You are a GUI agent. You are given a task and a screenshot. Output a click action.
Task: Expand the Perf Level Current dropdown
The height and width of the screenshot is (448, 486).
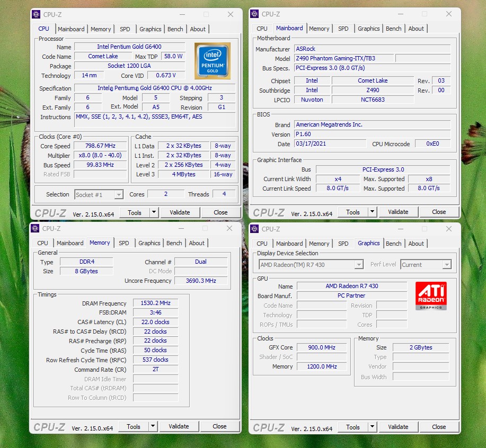click(426, 265)
